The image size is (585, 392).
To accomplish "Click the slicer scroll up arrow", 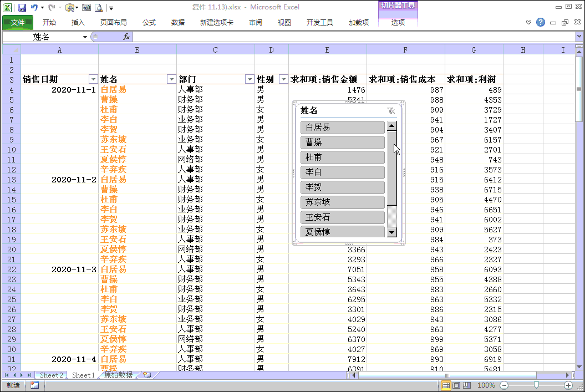I will pyautogui.click(x=391, y=126).
